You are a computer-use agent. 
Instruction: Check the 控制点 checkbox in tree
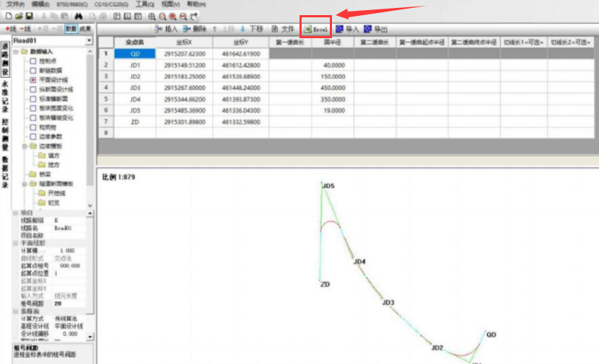point(33,61)
